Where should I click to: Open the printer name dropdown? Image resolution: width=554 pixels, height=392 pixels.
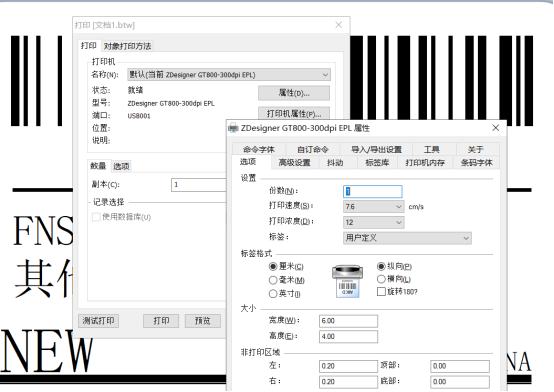pos(229,75)
